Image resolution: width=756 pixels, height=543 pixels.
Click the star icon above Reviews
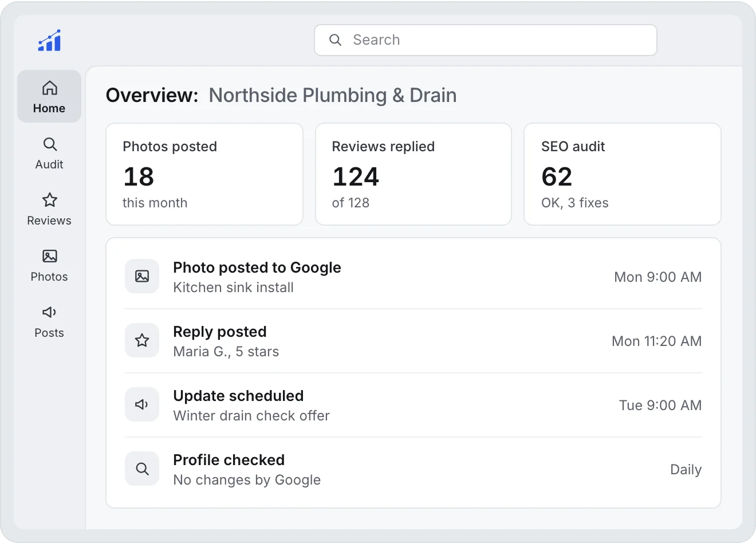pos(50,200)
